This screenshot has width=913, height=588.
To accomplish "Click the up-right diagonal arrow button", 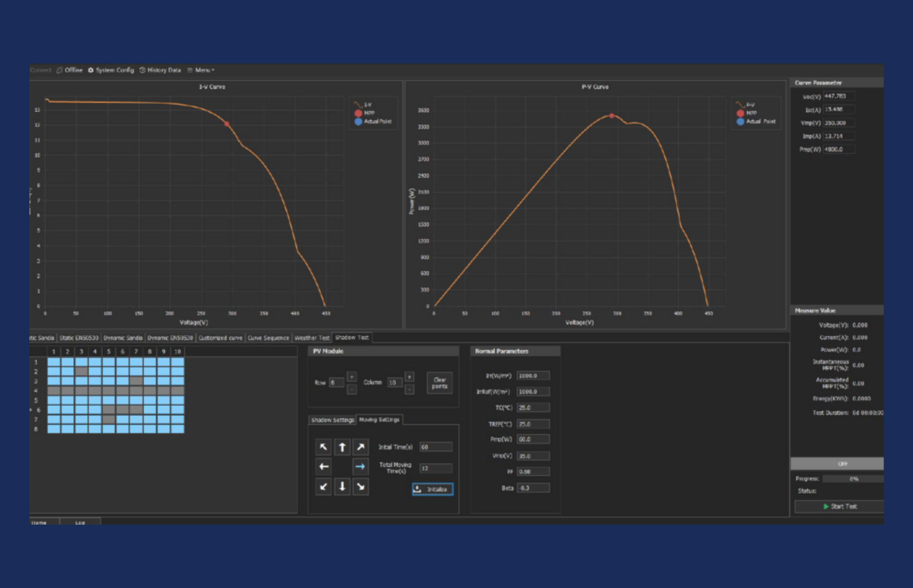I will click(x=361, y=447).
